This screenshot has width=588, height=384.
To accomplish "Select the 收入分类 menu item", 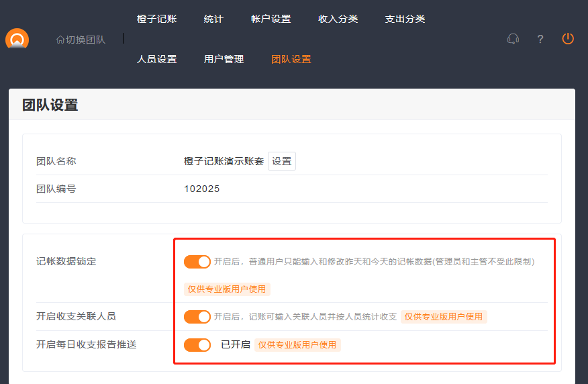I will point(338,19).
